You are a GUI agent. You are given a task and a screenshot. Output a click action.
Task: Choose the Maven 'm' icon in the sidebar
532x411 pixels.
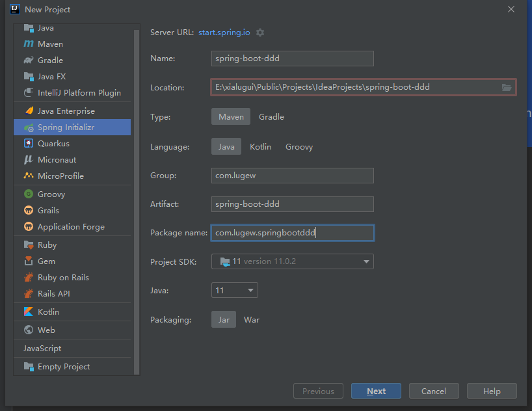coord(29,44)
